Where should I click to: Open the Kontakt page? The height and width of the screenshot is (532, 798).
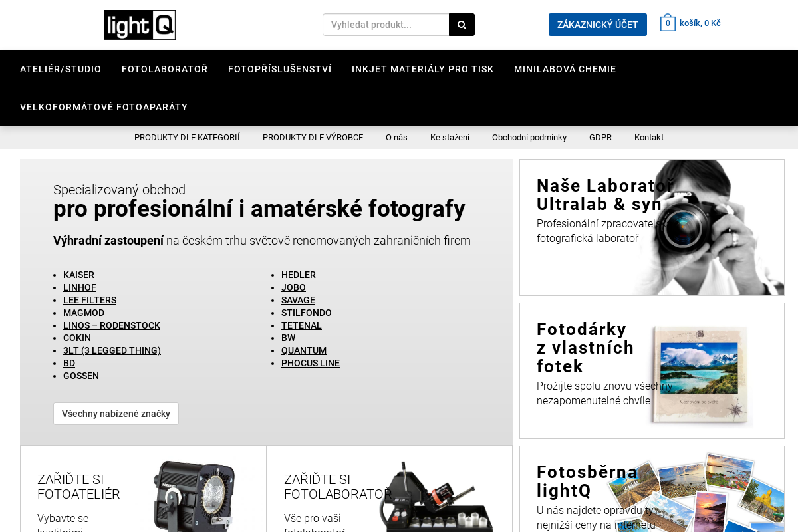[648, 137]
